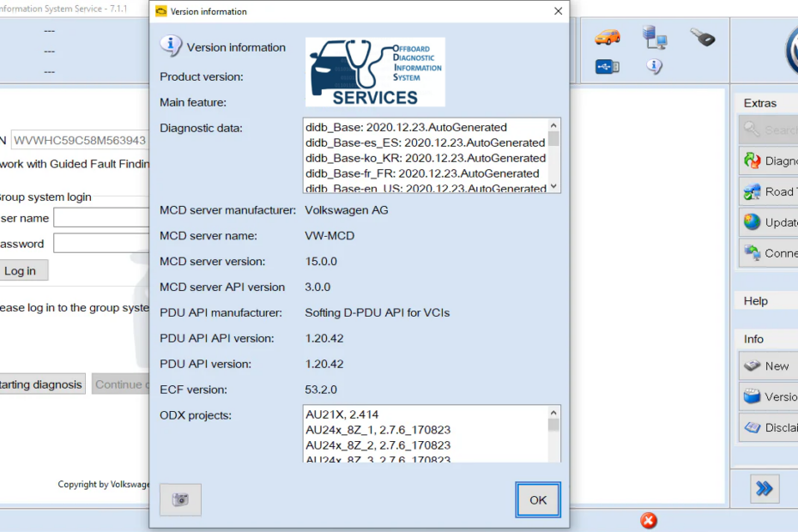Expand the Help section header

(766, 301)
